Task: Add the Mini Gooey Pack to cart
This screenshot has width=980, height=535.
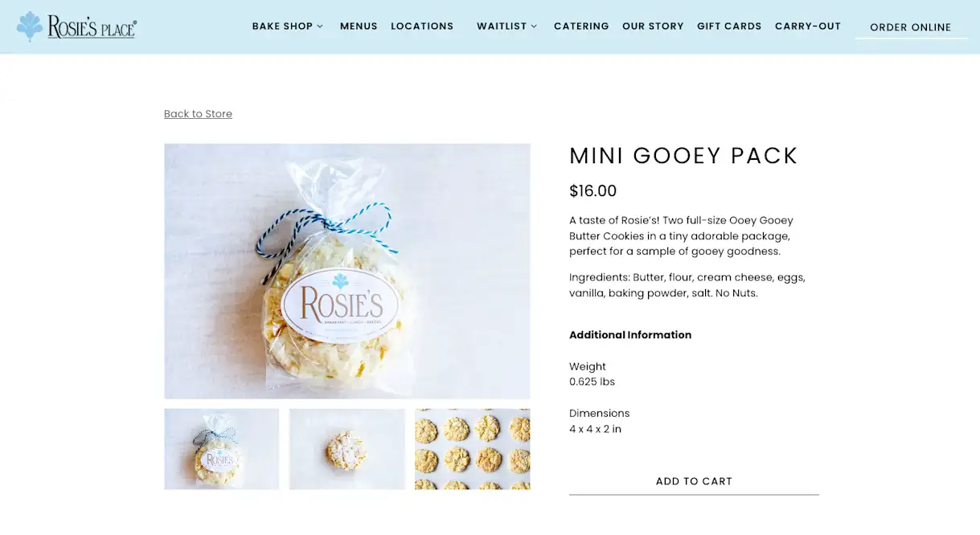Action: tap(694, 481)
